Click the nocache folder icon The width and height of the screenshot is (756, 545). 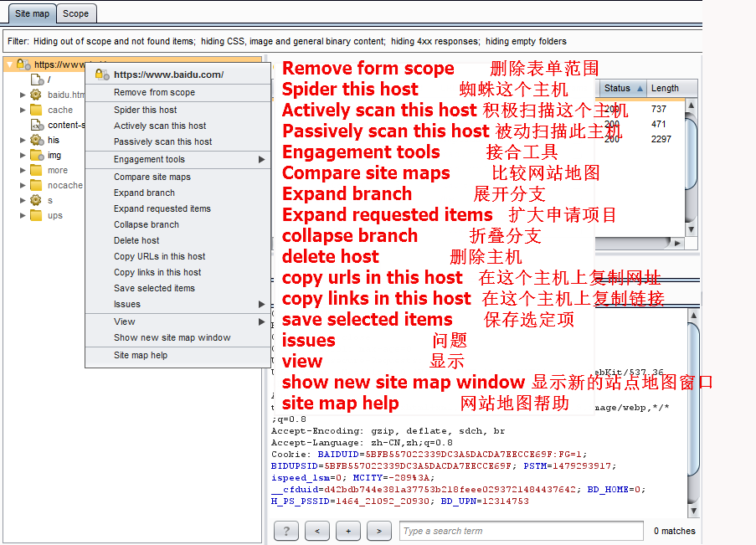[36, 185]
